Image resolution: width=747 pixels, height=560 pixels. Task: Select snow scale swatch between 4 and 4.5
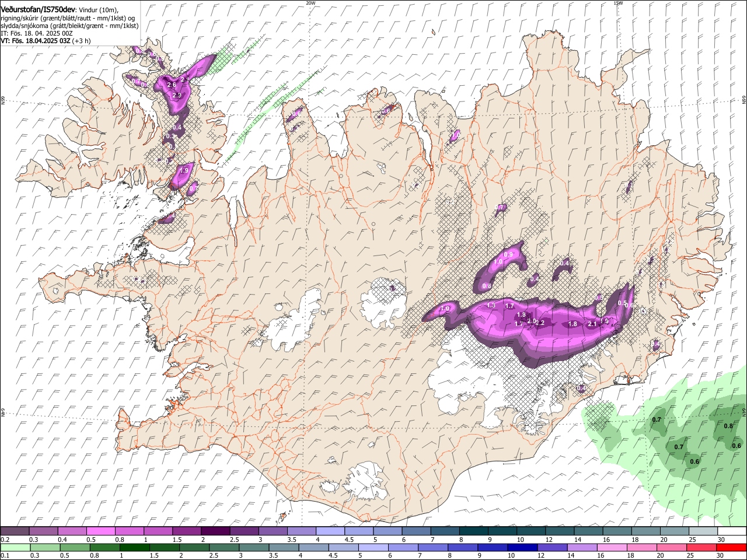(x=330, y=531)
